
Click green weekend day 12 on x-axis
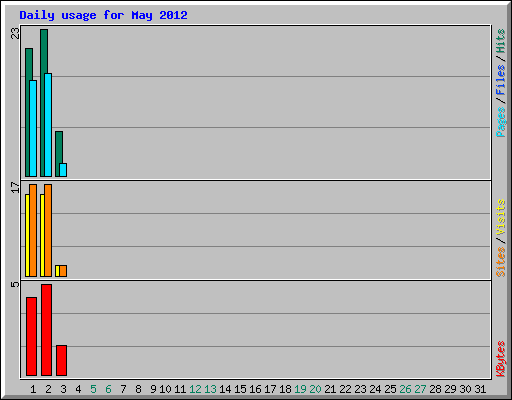coord(195,389)
